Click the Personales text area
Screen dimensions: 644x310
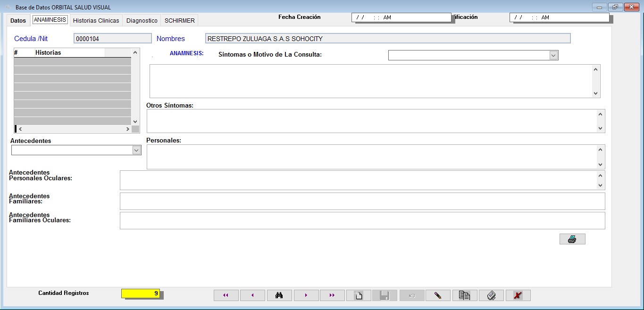[372, 157]
